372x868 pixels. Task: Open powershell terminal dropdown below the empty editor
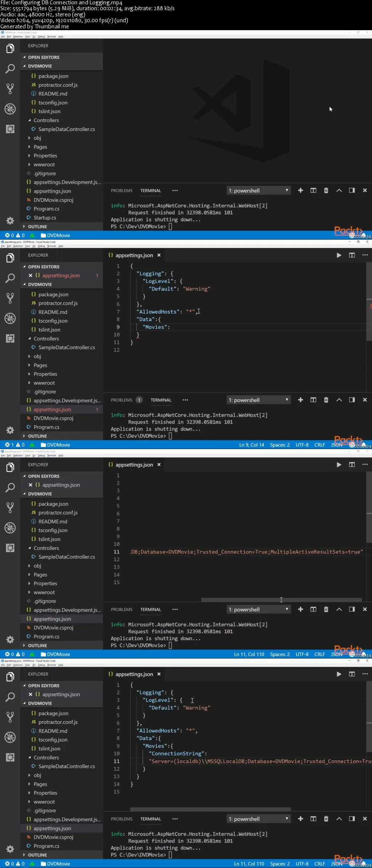coord(259,191)
